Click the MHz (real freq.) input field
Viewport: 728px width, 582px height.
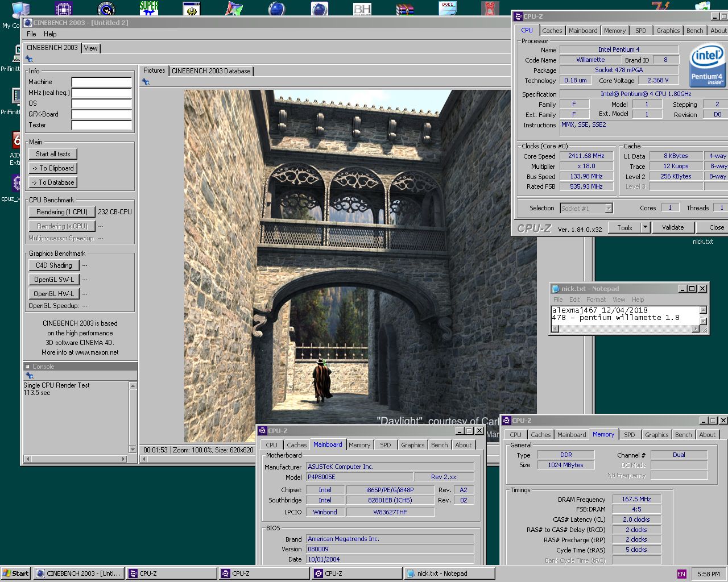101,93
